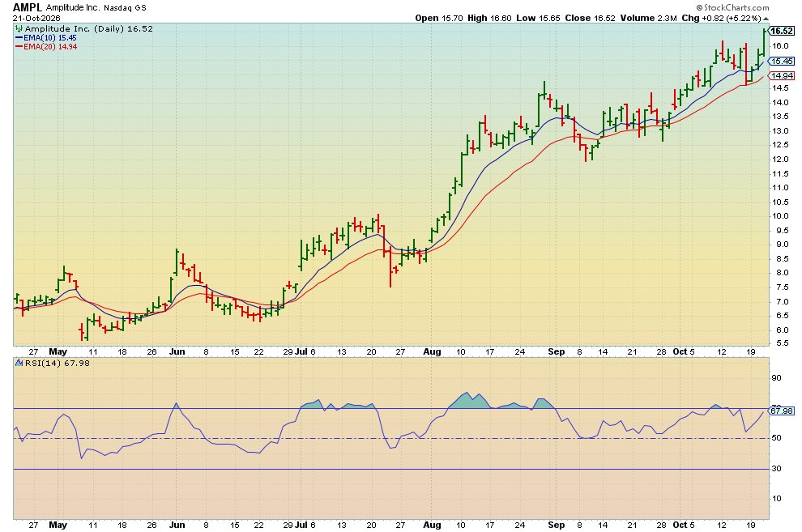Click the 90 level on RSI axis
Viewport: 802px width, 532px height.
click(776, 378)
